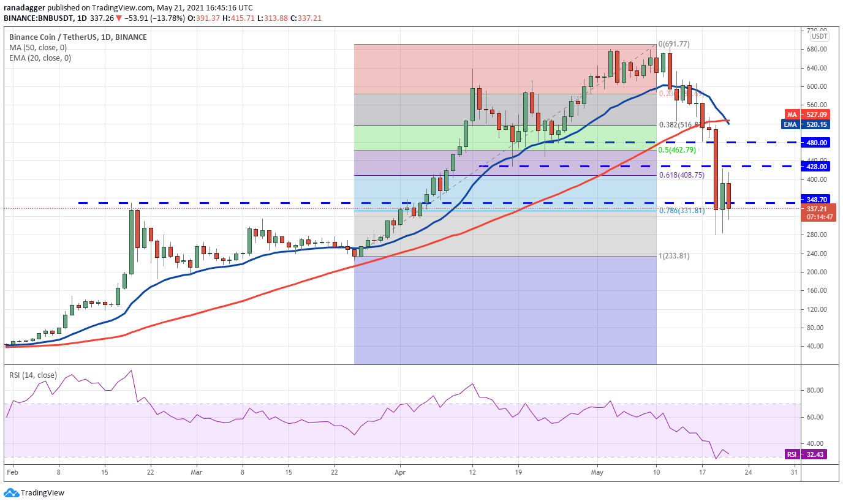The height and width of the screenshot is (504, 843).
Task: Click the '24' date label on time axis
Action: tap(748, 473)
